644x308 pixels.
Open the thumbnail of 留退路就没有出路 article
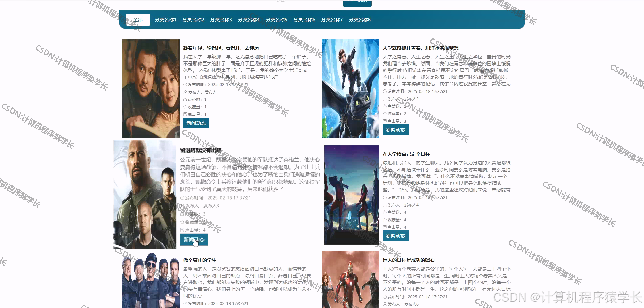(145, 195)
